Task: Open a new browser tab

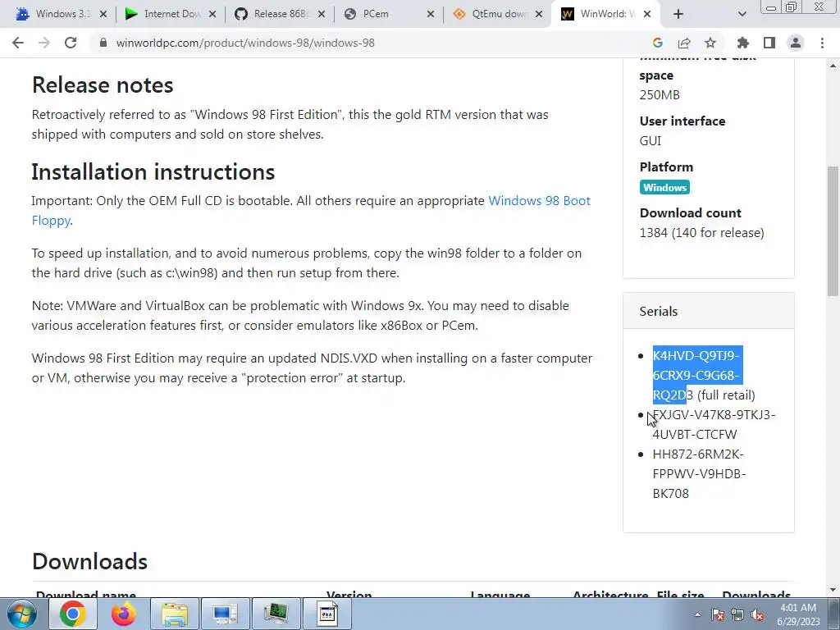Action: [x=678, y=14]
